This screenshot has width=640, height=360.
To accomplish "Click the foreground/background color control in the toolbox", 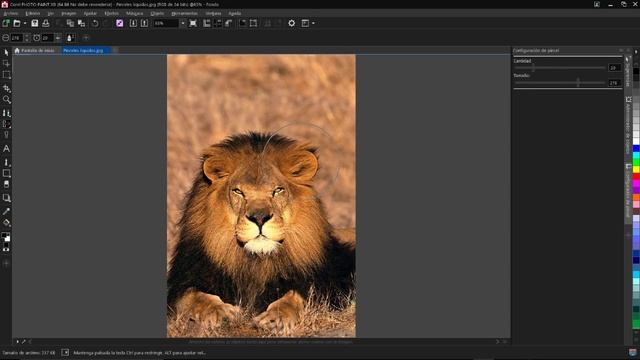I will (x=6, y=237).
